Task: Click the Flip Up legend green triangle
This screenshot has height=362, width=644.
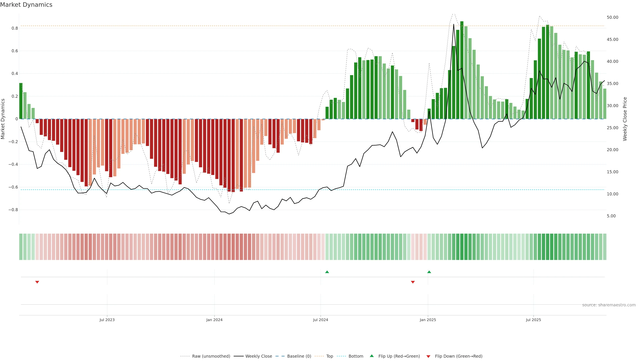Action: (371, 356)
